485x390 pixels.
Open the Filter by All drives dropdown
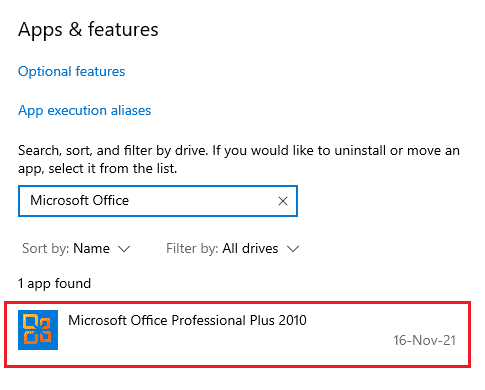point(233,249)
